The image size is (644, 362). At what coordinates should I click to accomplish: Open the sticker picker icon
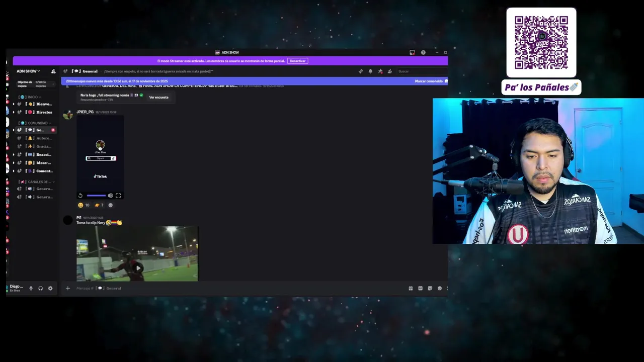[430, 288]
